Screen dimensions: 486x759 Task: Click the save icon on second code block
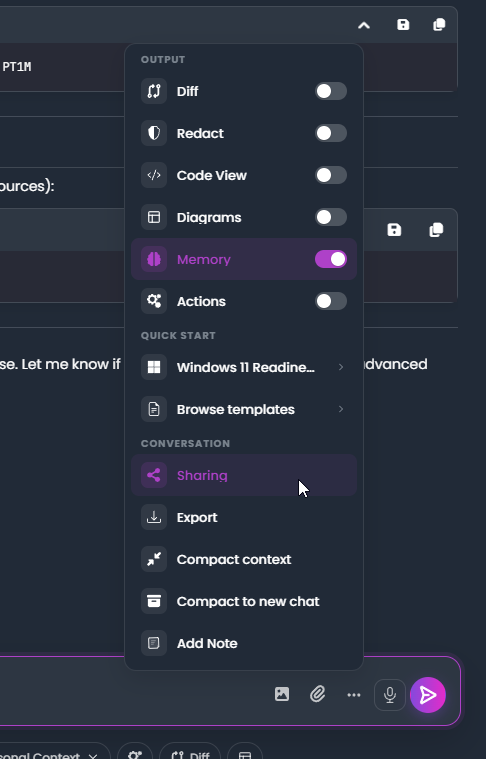395,230
